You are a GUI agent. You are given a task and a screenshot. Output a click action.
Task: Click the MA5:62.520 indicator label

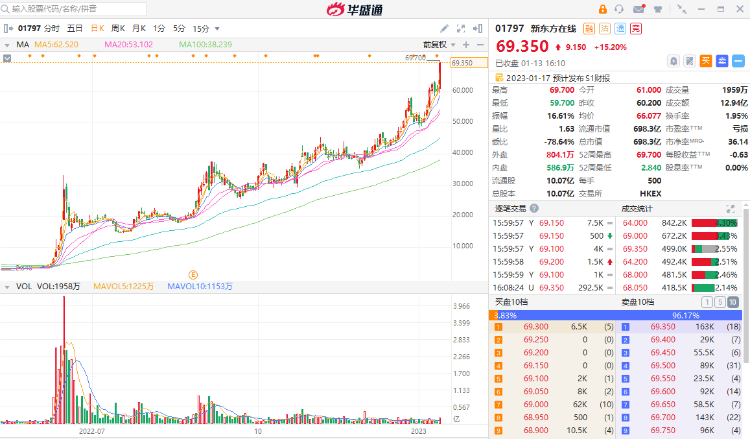(56, 44)
